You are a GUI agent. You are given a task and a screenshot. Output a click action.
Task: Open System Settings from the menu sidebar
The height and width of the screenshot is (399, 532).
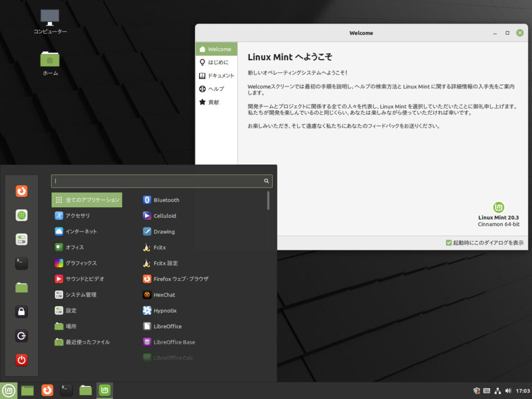(21, 239)
